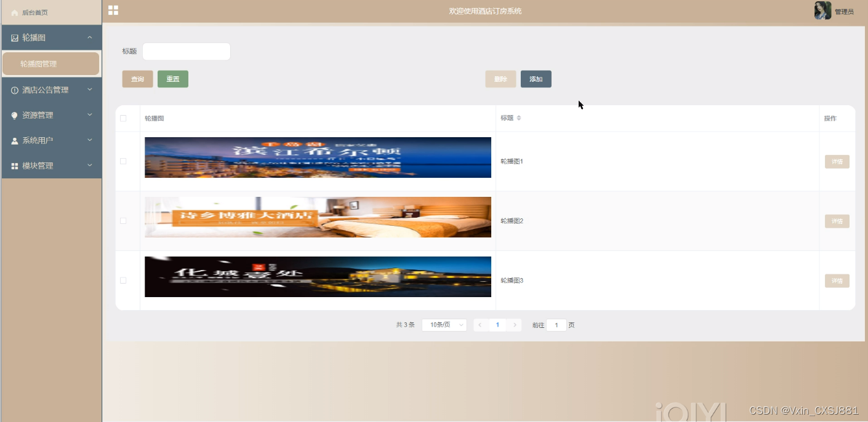Click the 添加 add button

tap(536, 79)
